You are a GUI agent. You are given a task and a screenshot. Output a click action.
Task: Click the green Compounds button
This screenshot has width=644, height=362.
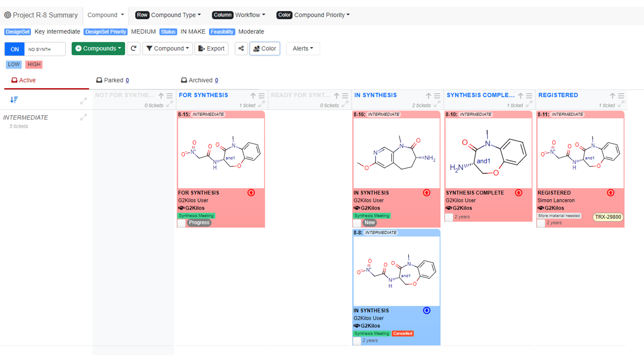(x=98, y=49)
